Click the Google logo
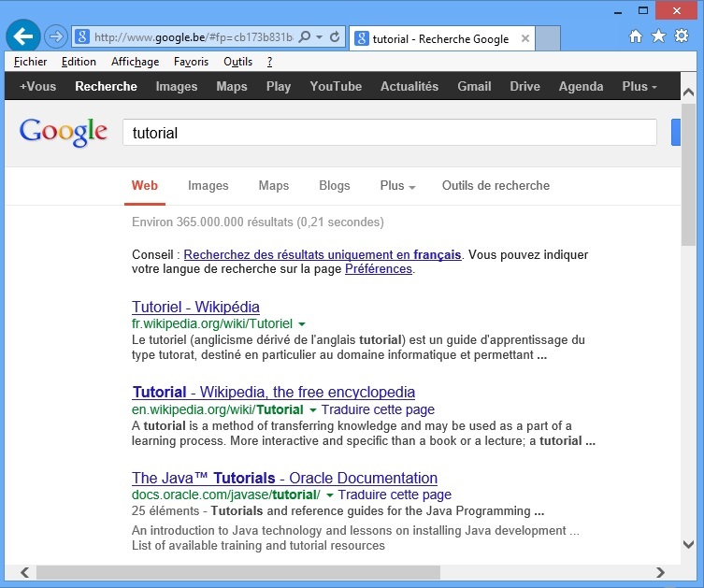 [x=64, y=132]
